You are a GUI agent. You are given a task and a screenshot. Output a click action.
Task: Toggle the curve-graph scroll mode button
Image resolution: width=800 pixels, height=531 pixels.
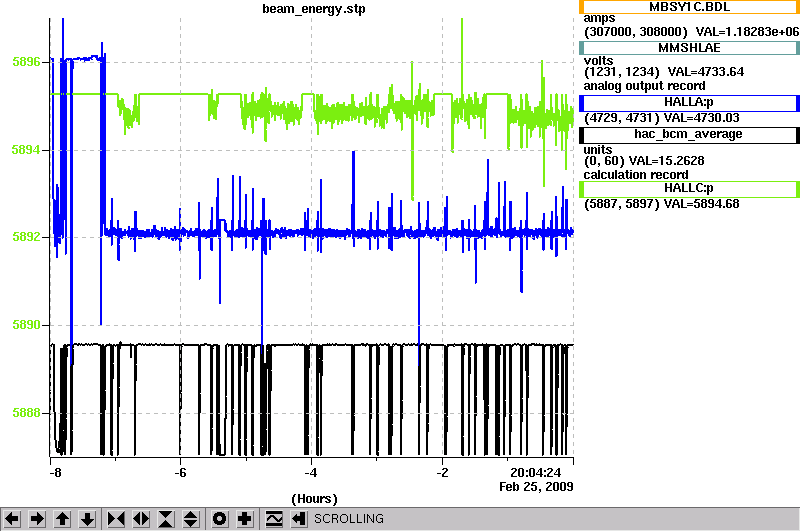274,519
